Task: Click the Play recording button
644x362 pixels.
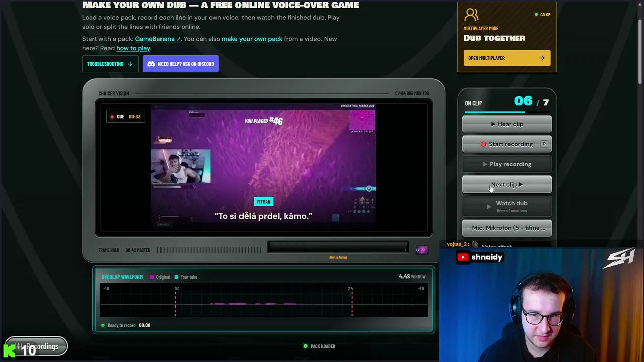Action: tap(507, 164)
